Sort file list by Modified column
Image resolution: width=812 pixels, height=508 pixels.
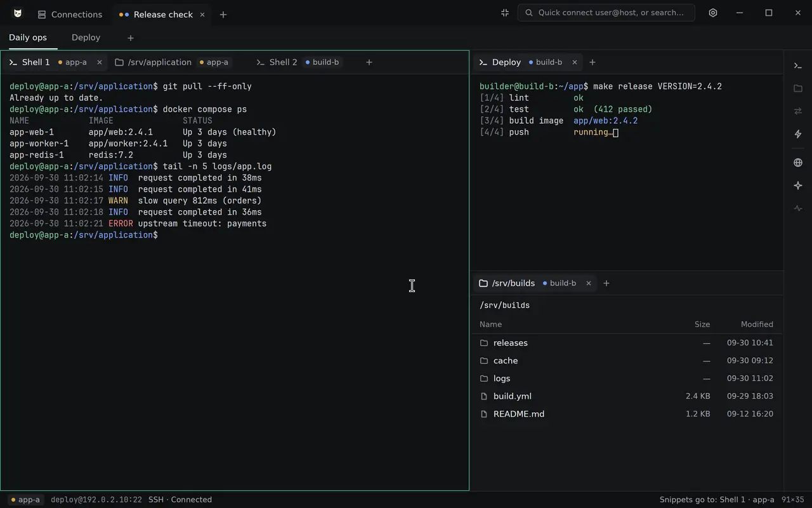point(757,324)
